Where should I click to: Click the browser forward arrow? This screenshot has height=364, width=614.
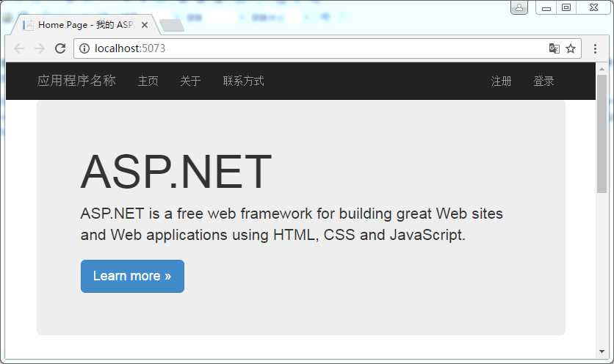[x=40, y=48]
